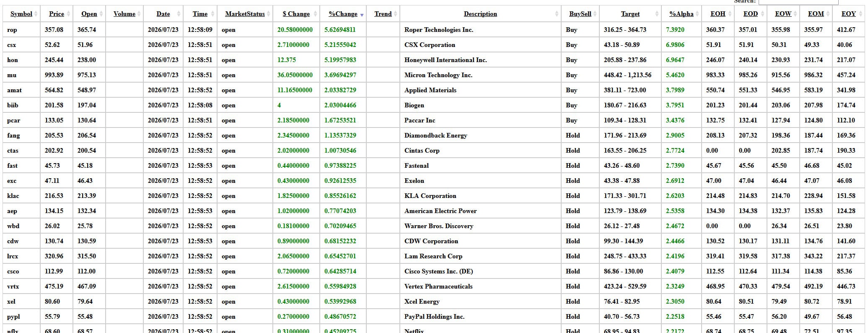Click 'Buy' in the Honeywell row
The height and width of the screenshot is (333, 868).
point(571,60)
